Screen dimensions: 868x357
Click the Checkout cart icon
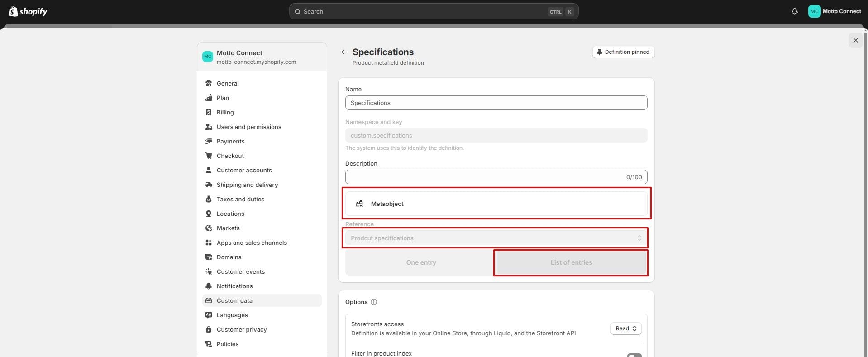pyautogui.click(x=209, y=156)
